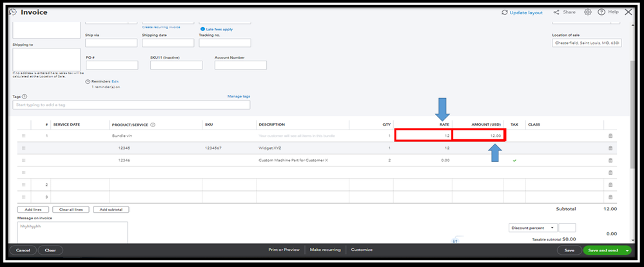Focus the SKU11 (inactive) field

(177, 65)
